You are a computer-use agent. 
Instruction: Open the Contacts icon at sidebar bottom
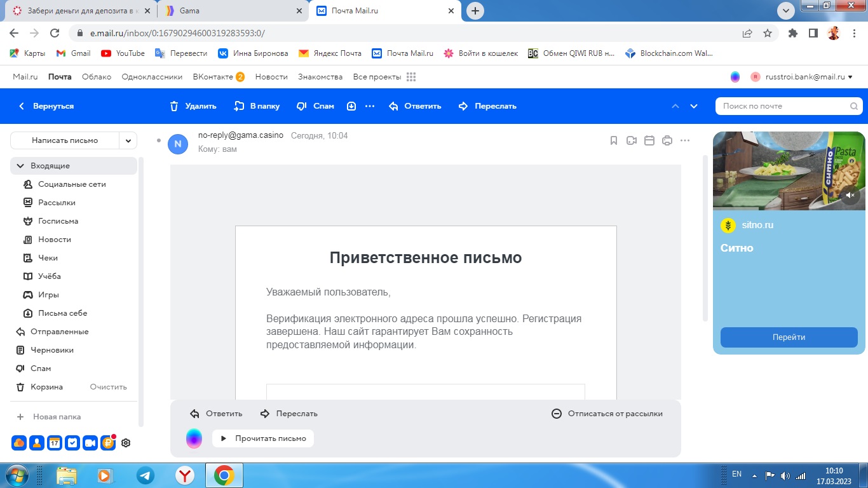tap(37, 443)
